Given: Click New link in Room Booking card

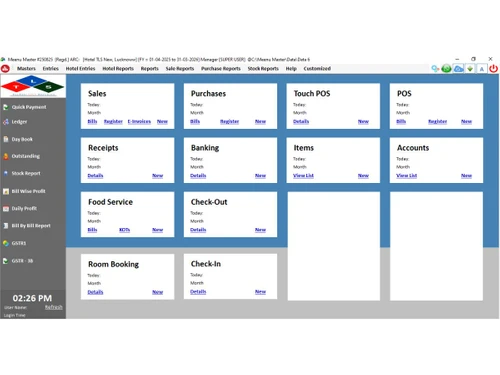Looking at the screenshot, I should click(158, 292).
